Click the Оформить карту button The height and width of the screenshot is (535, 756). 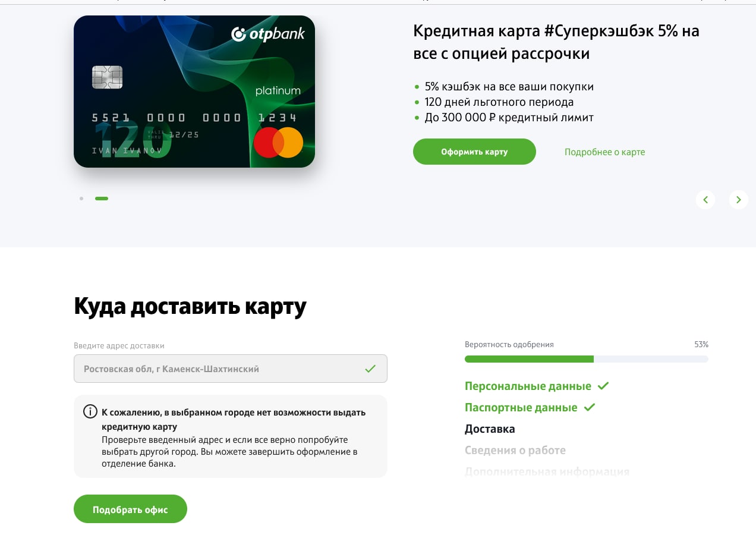pos(474,152)
